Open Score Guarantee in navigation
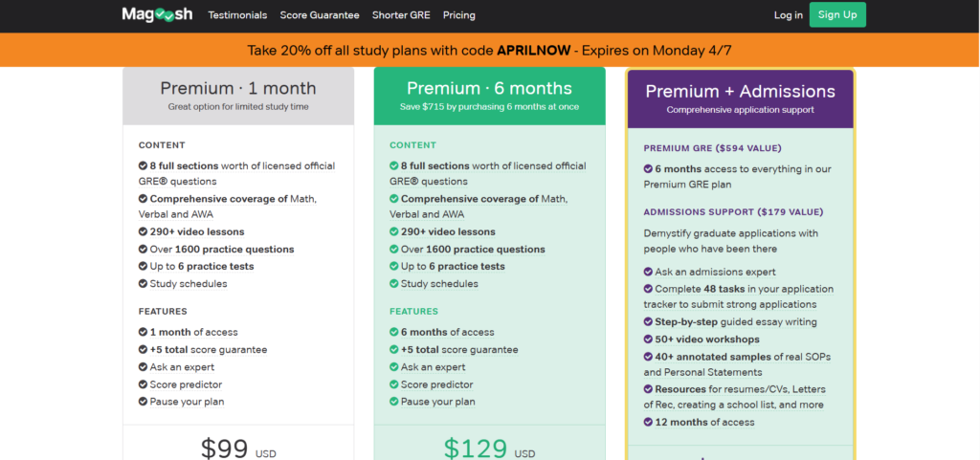This screenshot has height=460, width=980. pos(320,15)
